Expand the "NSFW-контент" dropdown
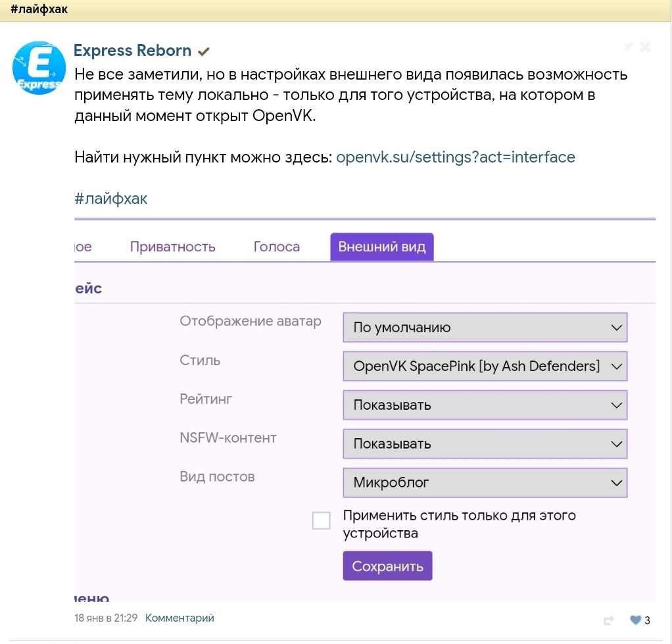 pos(485,443)
